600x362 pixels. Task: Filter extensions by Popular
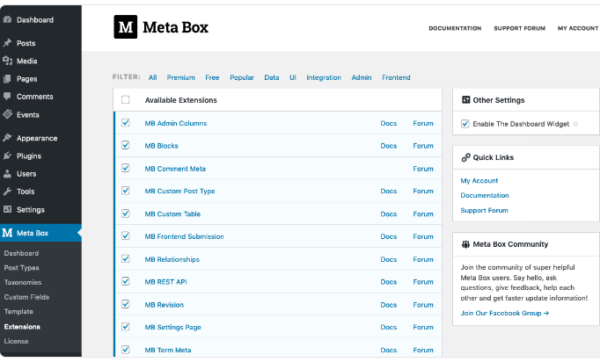[x=242, y=77]
